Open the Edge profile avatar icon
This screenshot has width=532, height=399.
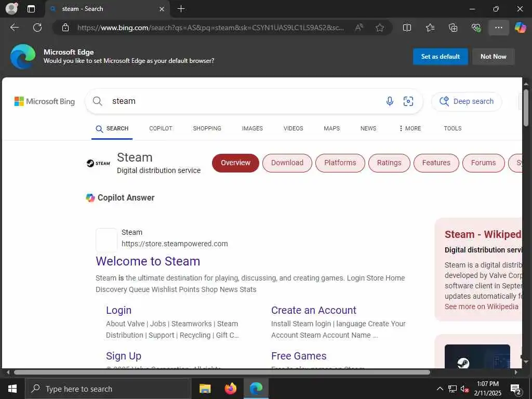(x=11, y=8)
